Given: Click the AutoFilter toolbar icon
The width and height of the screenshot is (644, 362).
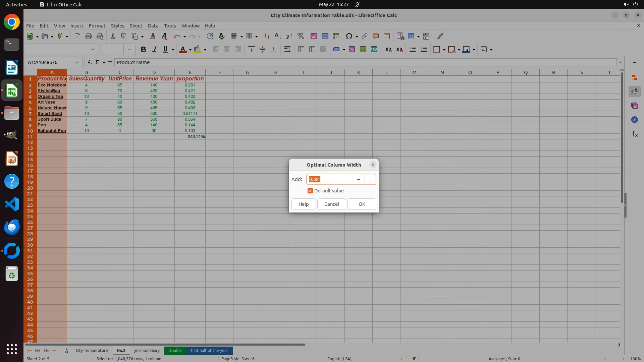Looking at the screenshot, I should pos(301,36).
